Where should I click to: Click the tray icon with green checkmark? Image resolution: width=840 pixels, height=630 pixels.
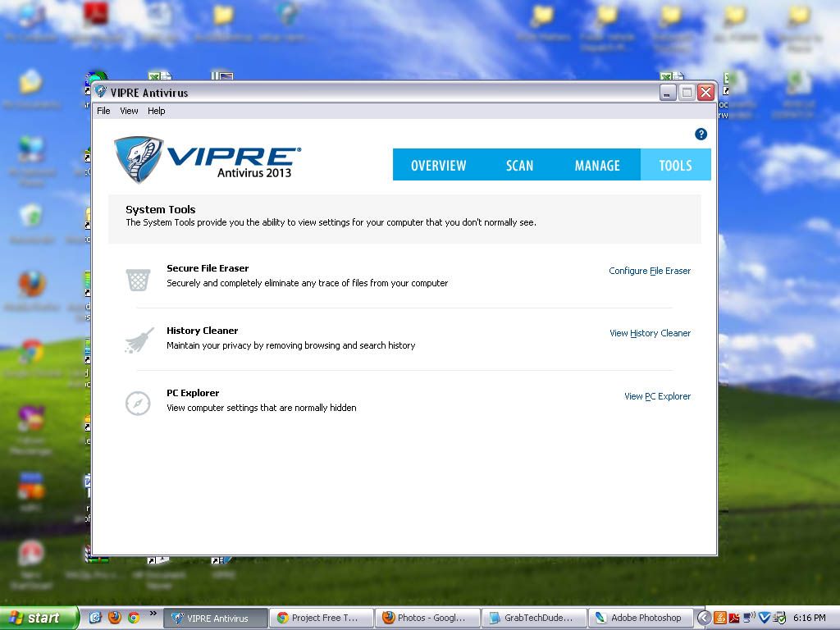[x=779, y=618]
